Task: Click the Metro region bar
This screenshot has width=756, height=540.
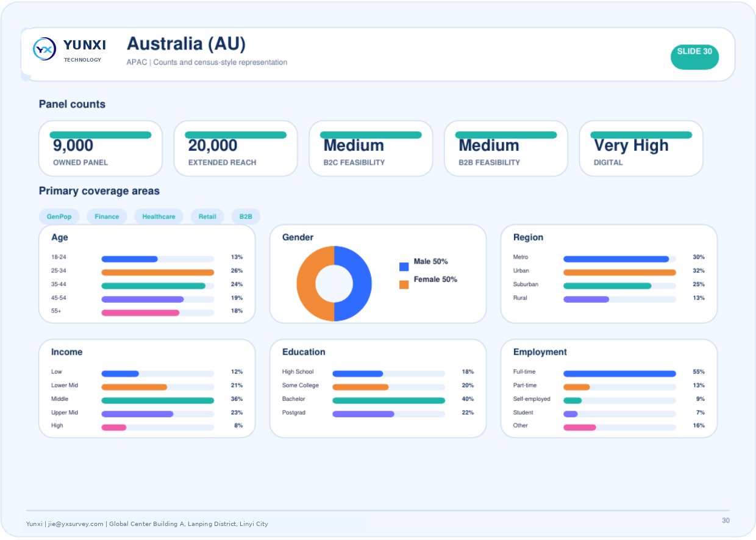Action: [616, 259]
